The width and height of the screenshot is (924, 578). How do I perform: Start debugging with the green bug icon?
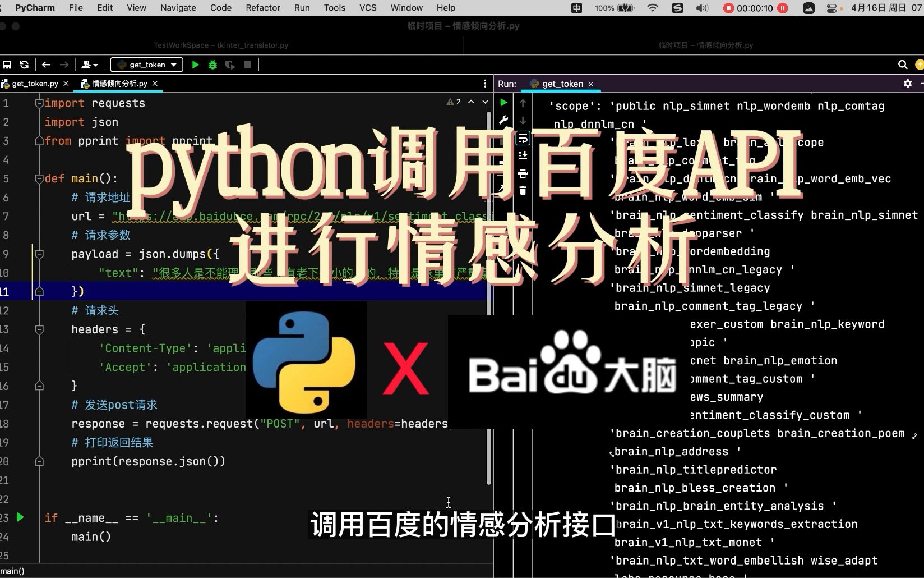point(212,65)
